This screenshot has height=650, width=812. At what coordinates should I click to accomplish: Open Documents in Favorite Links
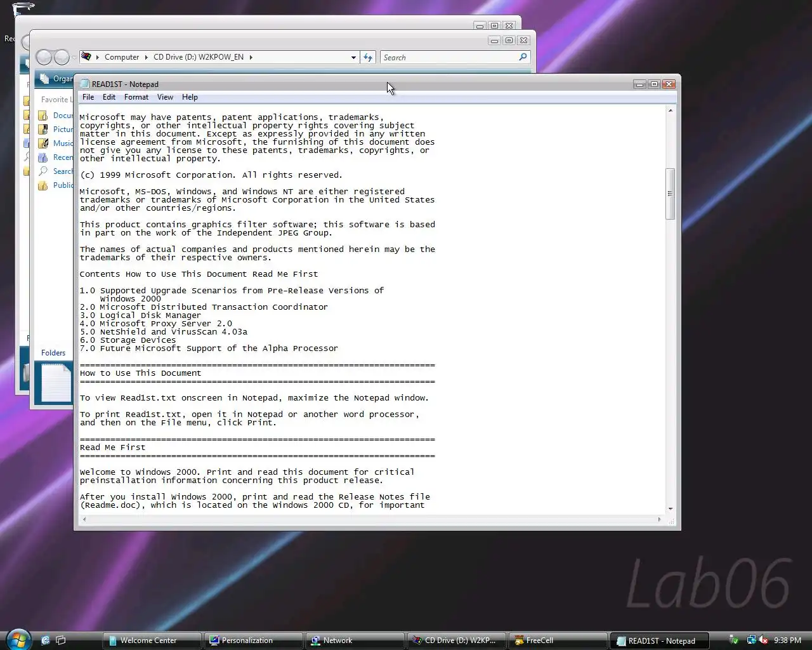pyautogui.click(x=63, y=116)
